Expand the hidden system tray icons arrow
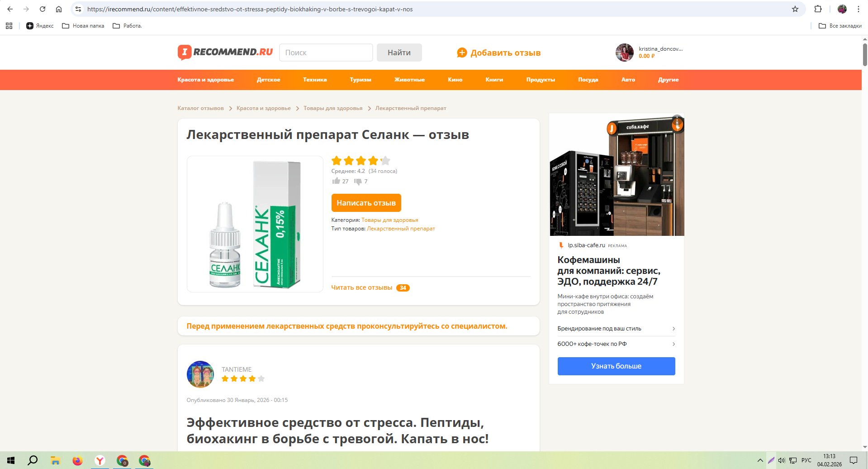Image resolution: width=868 pixels, height=469 pixels. click(x=760, y=460)
